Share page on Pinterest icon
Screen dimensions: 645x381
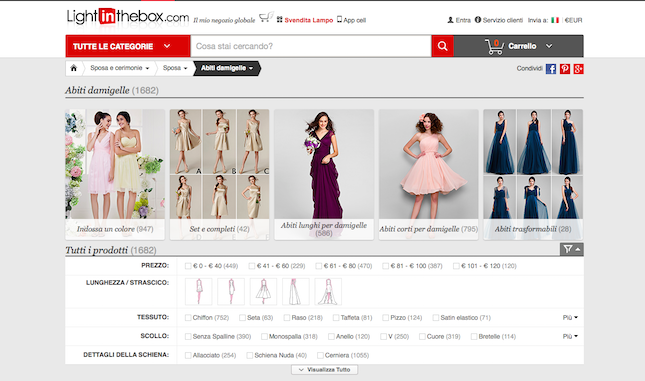pyautogui.click(x=565, y=69)
